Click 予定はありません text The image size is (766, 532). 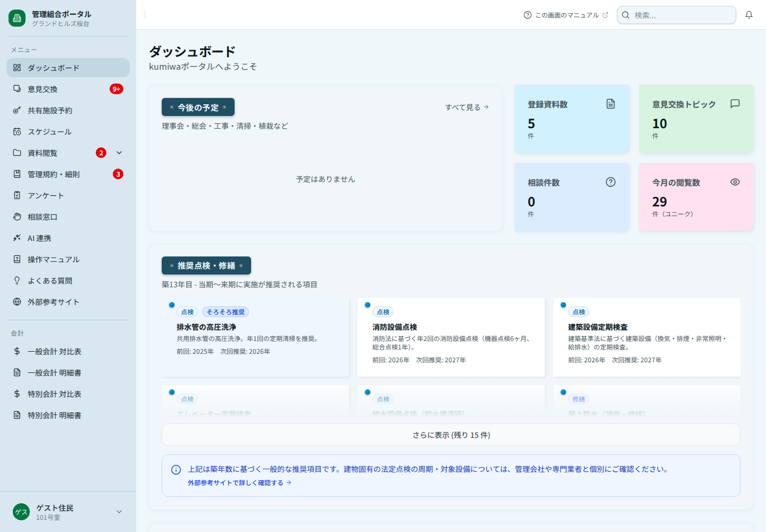point(326,179)
